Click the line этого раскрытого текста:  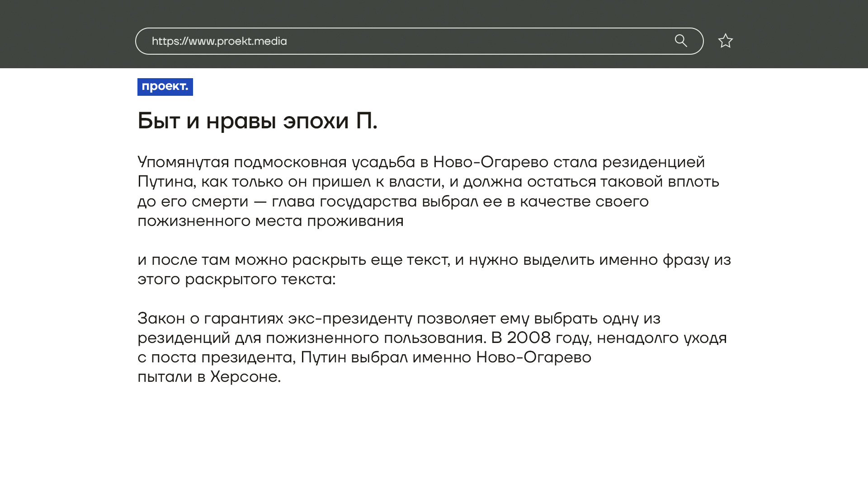point(236,279)
